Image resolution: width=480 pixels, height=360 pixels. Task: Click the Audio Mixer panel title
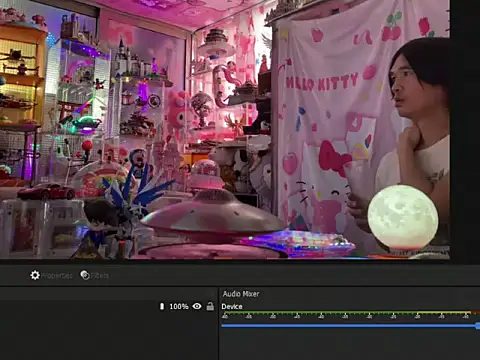click(241, 294)
